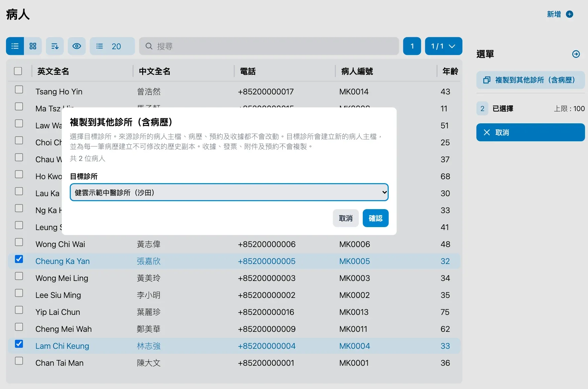
Task: Check the Tsang Ho Yin row checkbox
Action: point(19,89)
